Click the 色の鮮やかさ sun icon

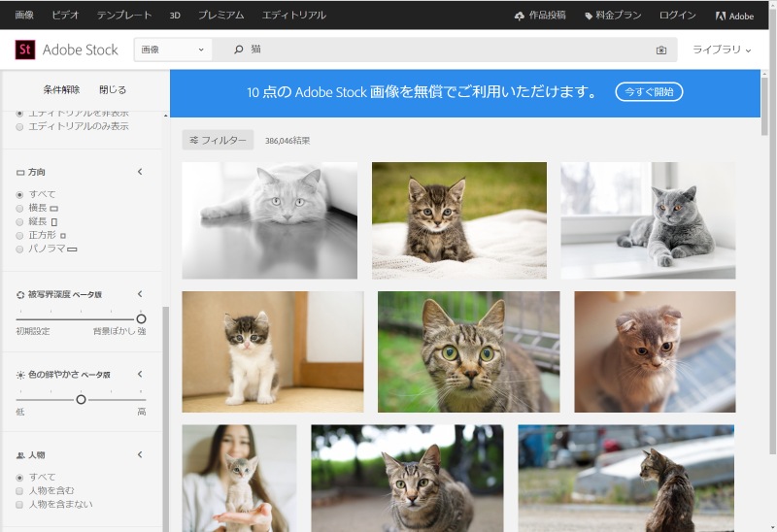(20, 375)
